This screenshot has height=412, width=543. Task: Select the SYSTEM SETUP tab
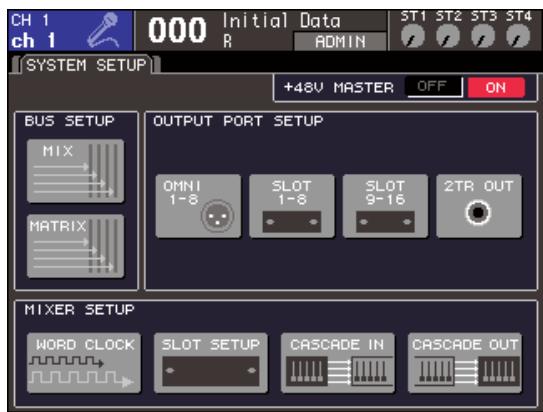(86, 65)
